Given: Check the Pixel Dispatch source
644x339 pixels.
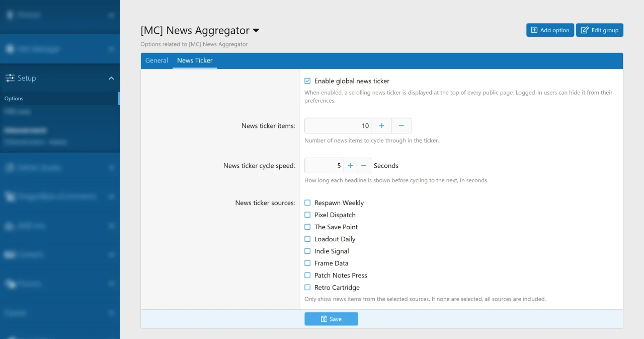Looking at the screenshot, I should click(x=307, y=215).
